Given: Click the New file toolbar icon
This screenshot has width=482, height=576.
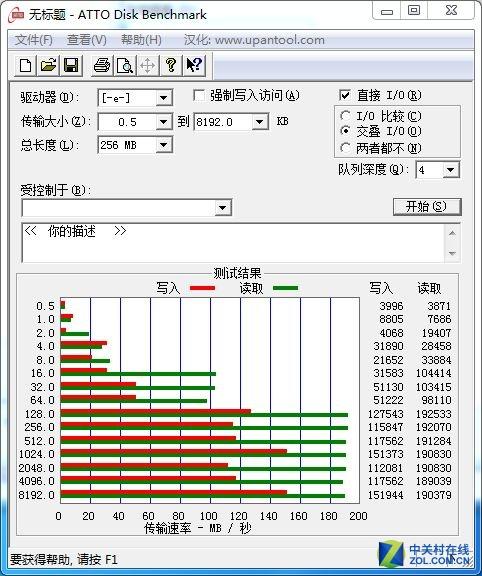Looking at the screenshot, I should pos(25,65).
